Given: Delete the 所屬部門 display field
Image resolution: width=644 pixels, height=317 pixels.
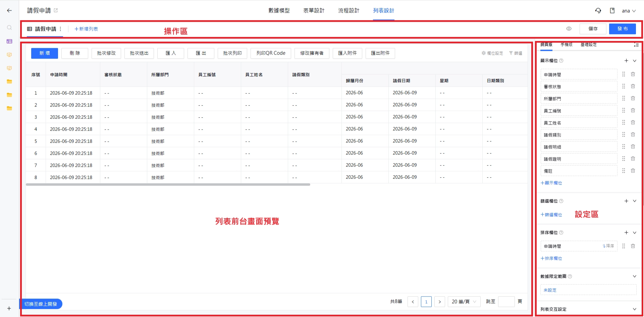Looking at the screenshot, I should click(633, 98).
